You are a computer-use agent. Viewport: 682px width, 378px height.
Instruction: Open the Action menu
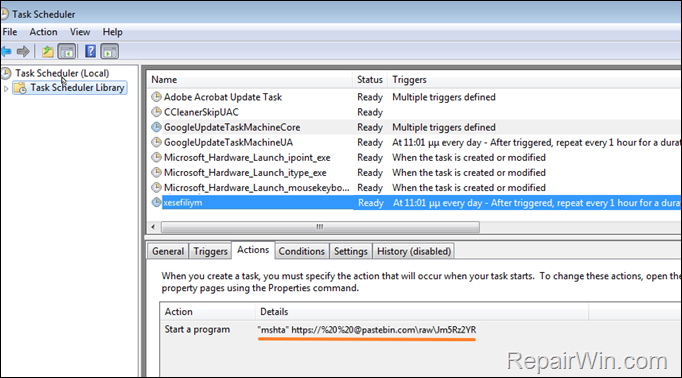click(x=43, y=32)
